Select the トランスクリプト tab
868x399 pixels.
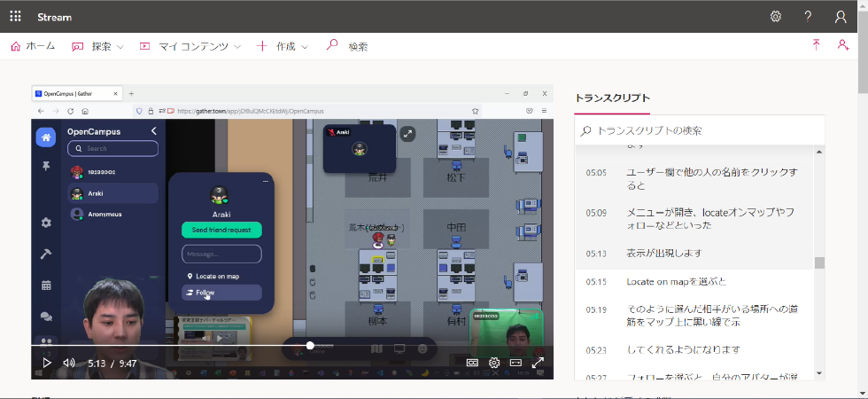tap(612, 98)
